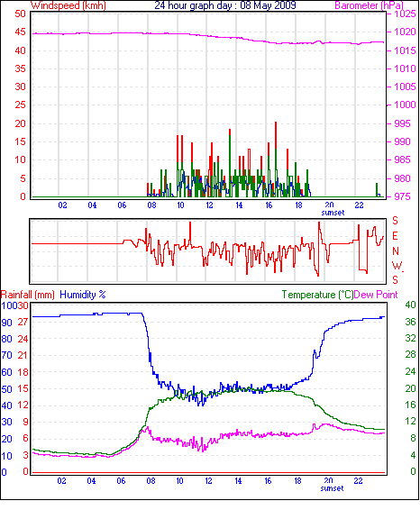Click the 24 hour graph day title
This screenshot has height=510, width=420.
coord(225,5)
